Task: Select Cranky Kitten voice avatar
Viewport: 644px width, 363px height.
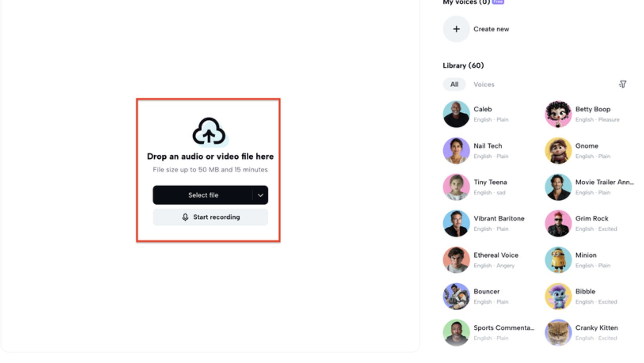Action: pos(558,333)
